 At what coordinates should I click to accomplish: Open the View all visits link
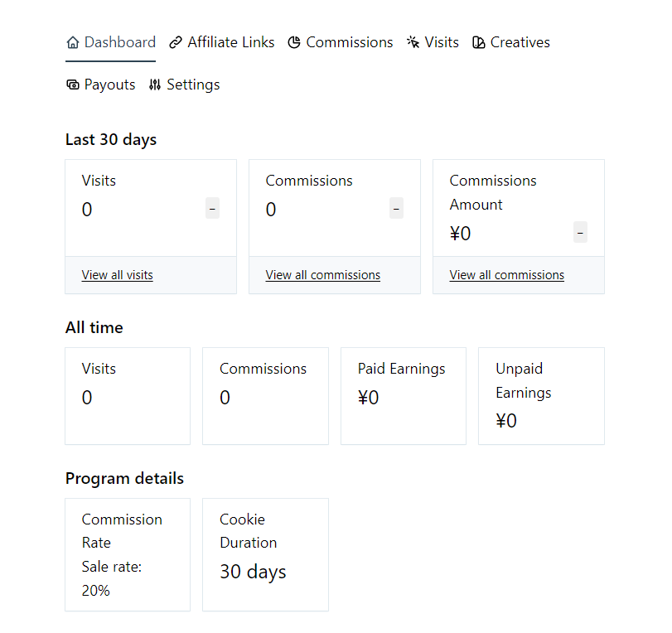point(117,275)
